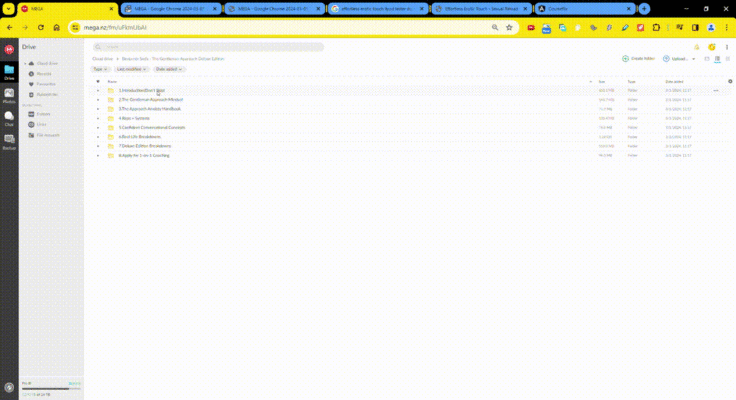Open the Last modified filter dropdown

131,69
